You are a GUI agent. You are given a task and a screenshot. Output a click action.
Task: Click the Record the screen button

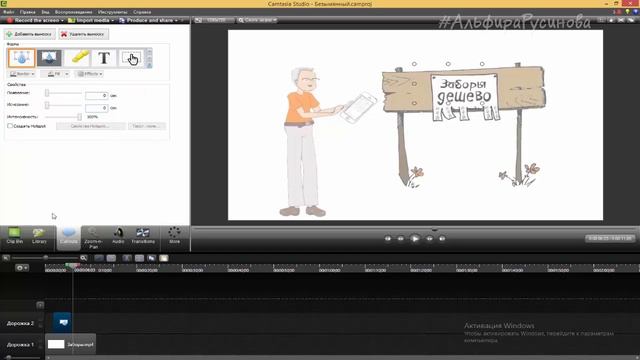pyautogui.click(x=33, y=20)
